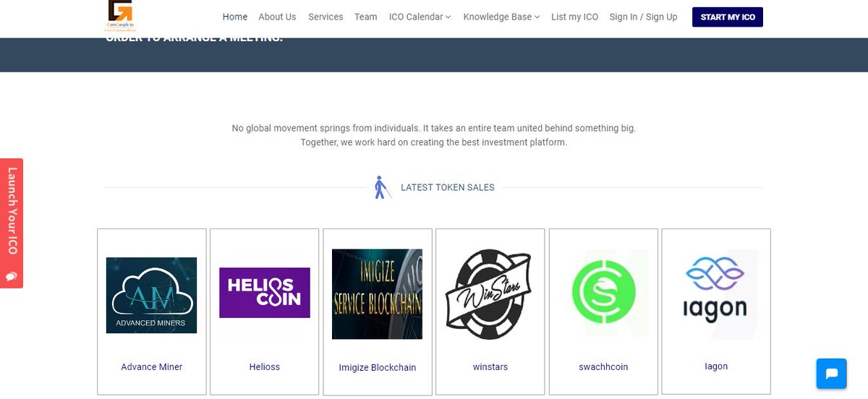Click the winstars title link

[490, 366]
